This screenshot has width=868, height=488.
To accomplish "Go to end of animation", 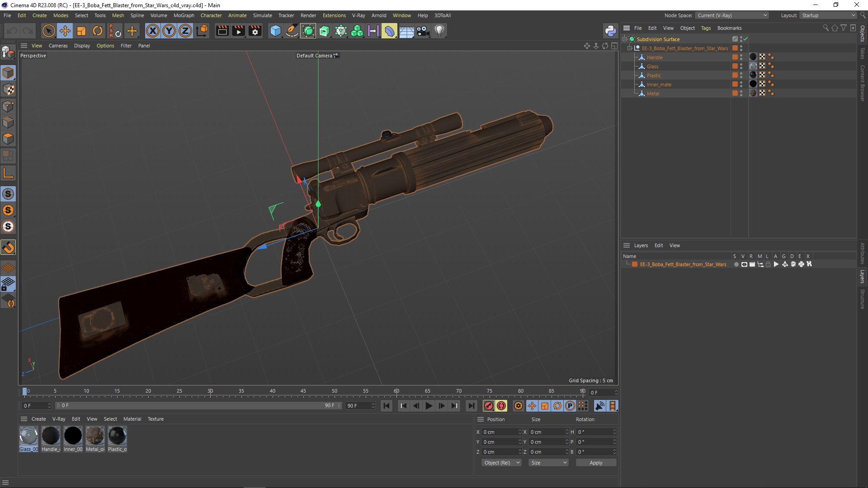I will (471, 406).
